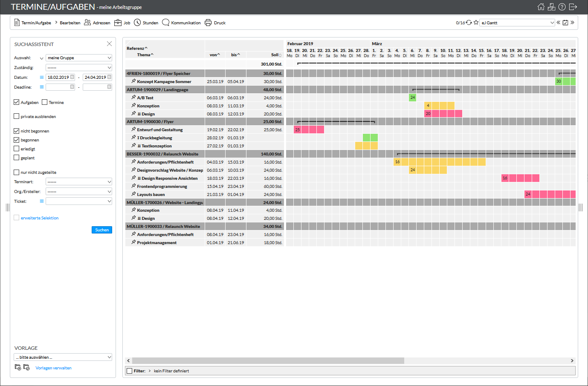
Task: Go to the home screen icon
Action: tap(541, 7)
